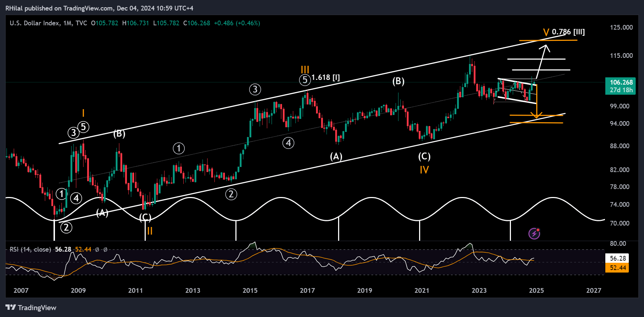
Task: Click the 88.000 price axis label
Action: tap(620, 146)
